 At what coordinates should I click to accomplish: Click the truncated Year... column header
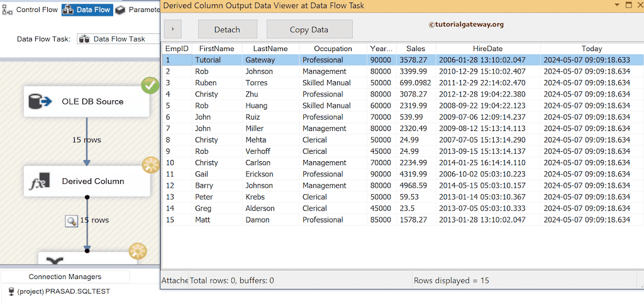tap(382, 49)
